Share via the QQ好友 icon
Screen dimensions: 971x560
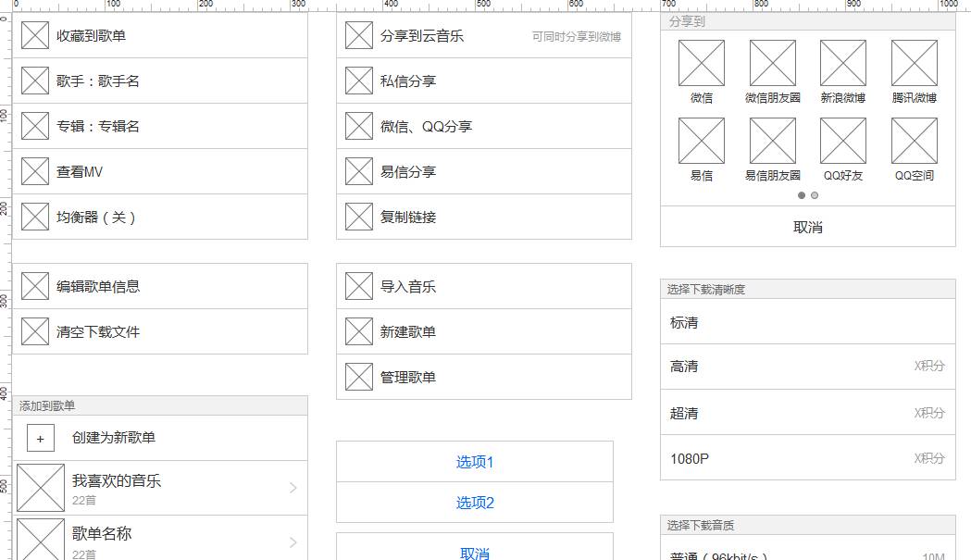[x=843, y=141]
